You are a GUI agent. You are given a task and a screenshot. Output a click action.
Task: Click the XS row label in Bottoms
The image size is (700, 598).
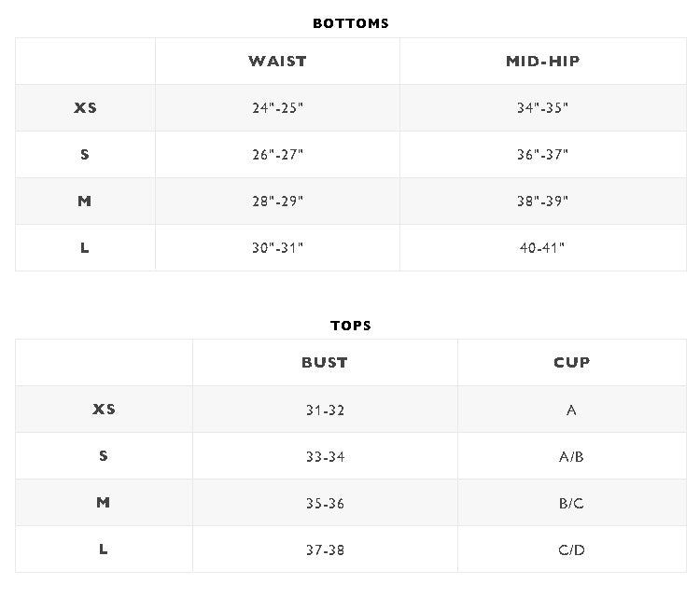[85, 107]
